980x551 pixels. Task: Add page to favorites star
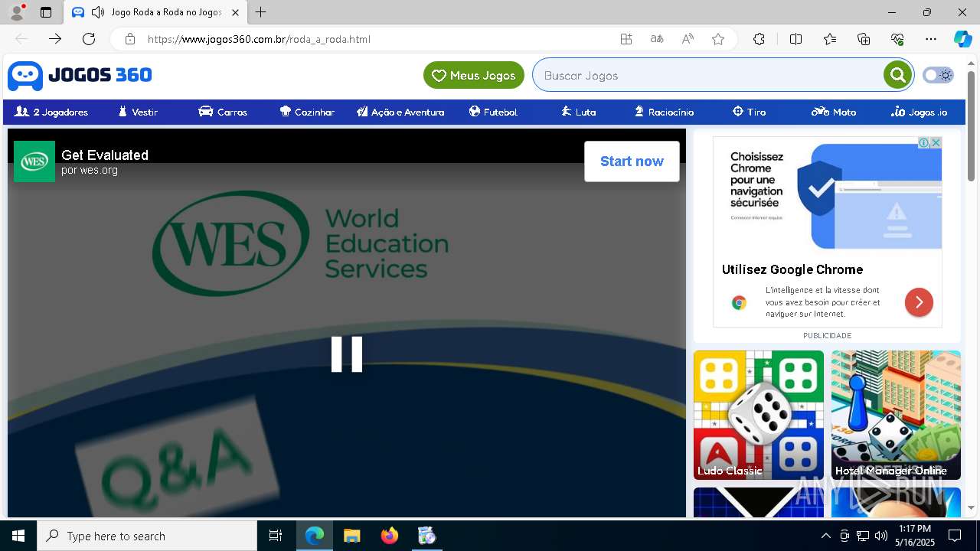(718, 39)
